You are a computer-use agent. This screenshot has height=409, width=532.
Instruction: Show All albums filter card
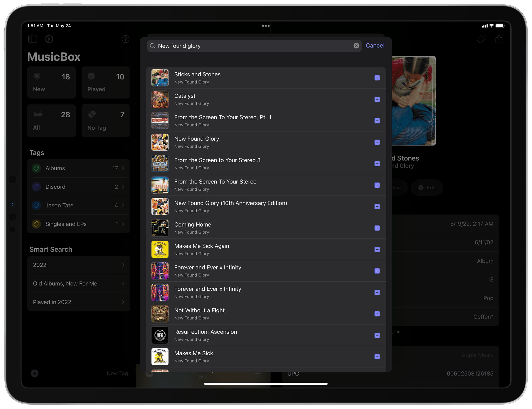[51, 121]
